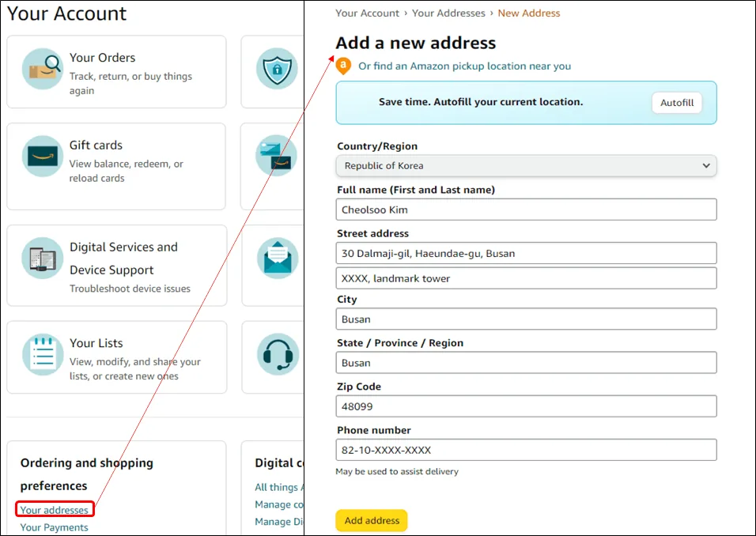Click the Gift cards icon
Image resolution: width=756 pixels, height=536 pixels.
pyautogui.click(x=43, y=157)
